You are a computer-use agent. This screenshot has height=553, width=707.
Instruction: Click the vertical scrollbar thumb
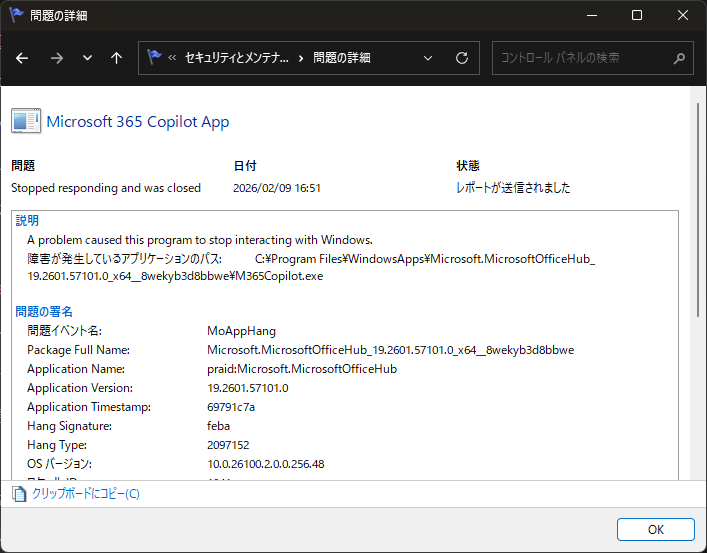coord(698,210)
